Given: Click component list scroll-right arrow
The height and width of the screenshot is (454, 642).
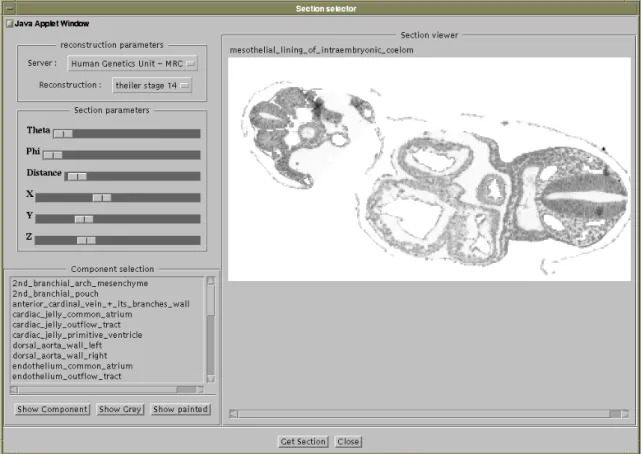Looking at the screenshot, I should [x=200, y=390].
